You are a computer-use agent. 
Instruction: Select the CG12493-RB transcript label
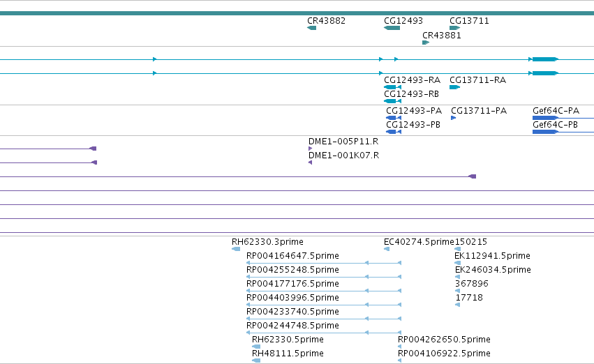click(x=411, y=94)
